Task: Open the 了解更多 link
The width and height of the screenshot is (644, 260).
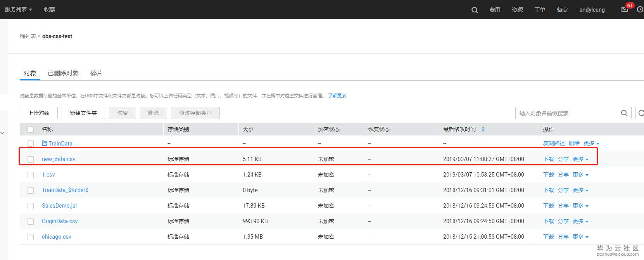Action: [337, 95]
